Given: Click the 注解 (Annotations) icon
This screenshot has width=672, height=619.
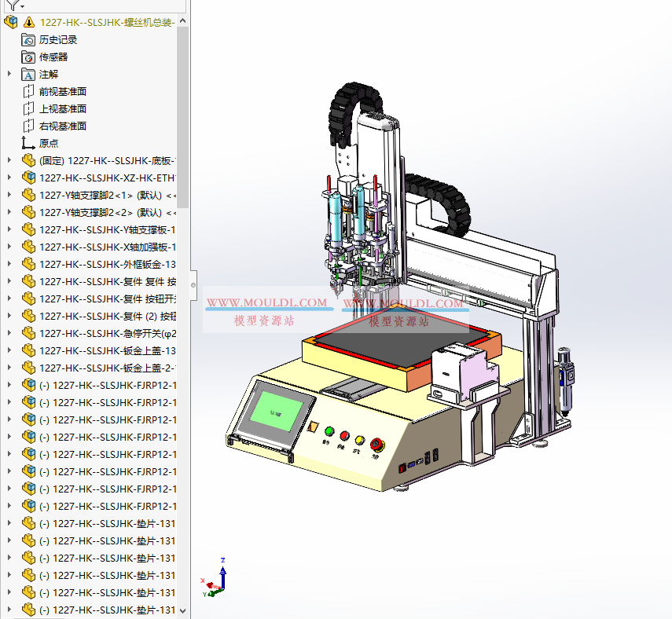Looking at the screenshot, I should [28, 74].
